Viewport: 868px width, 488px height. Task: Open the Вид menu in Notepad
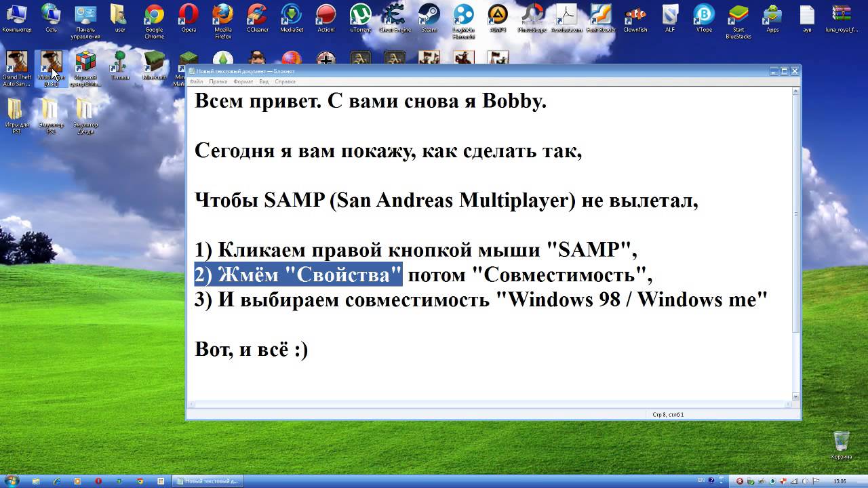click(x=264, y=81)
